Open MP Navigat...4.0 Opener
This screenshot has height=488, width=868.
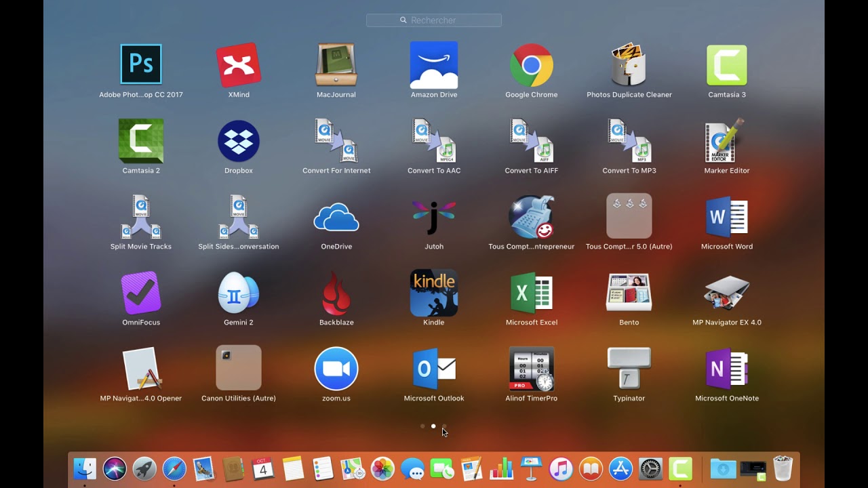point(141,368)
